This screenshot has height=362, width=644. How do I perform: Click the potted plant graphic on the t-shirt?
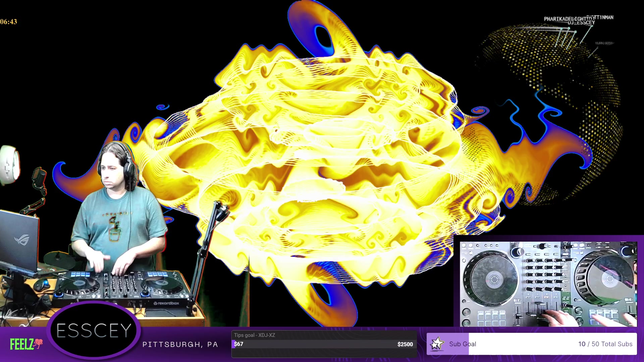point(115,230)
